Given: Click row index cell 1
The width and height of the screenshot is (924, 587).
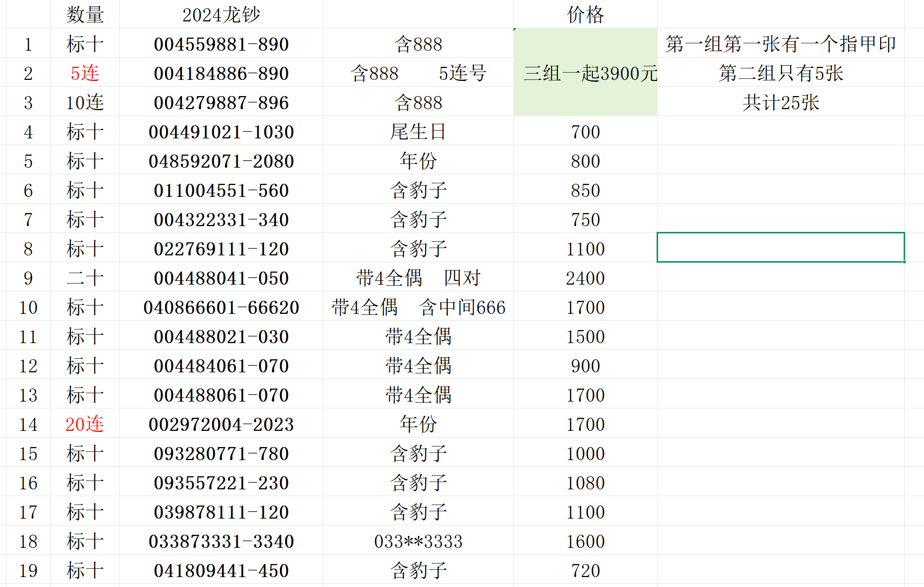Looking at the screenshot, I should point(28,44).
